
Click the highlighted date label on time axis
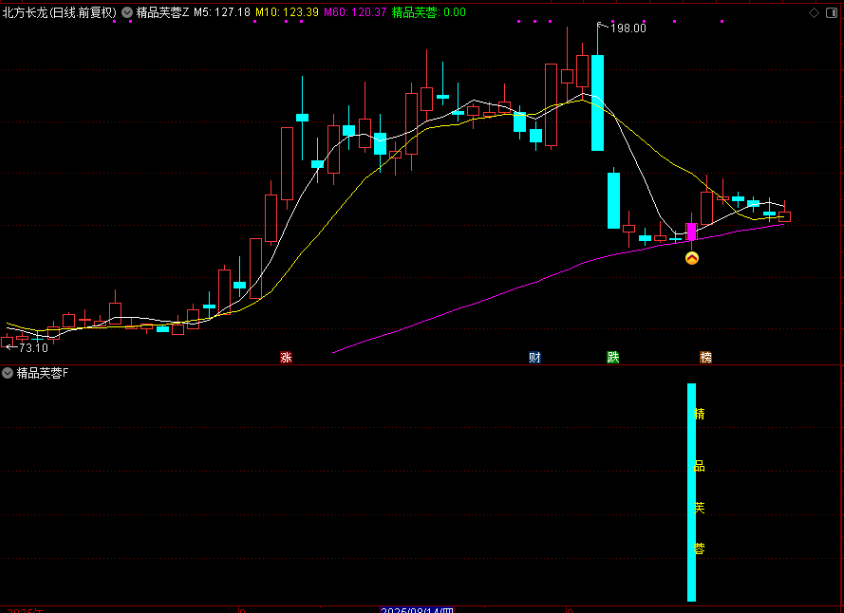[x=417, y=608]
